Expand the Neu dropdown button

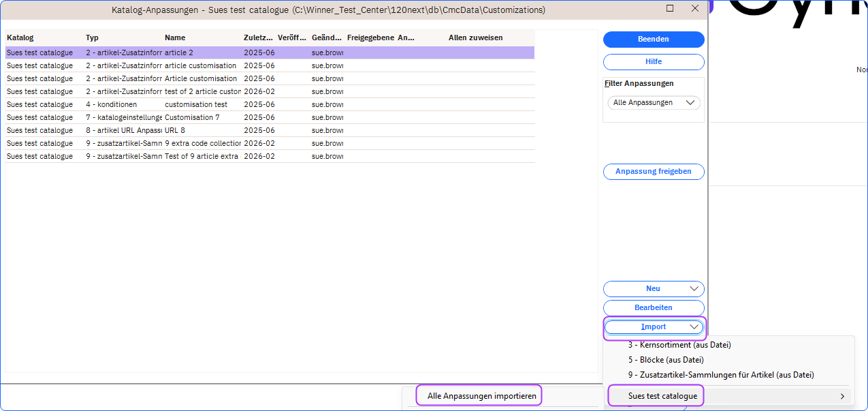653,289
